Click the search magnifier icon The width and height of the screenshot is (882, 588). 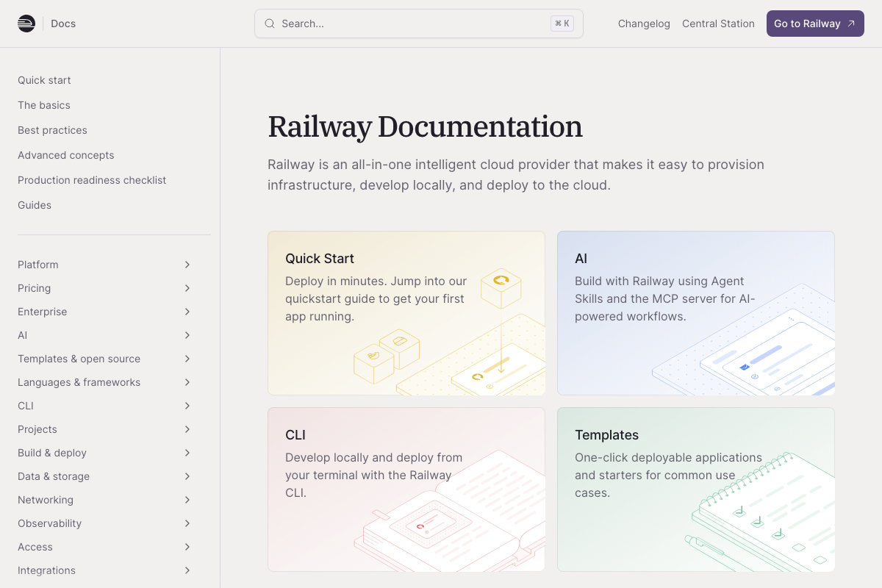(270, 24)
